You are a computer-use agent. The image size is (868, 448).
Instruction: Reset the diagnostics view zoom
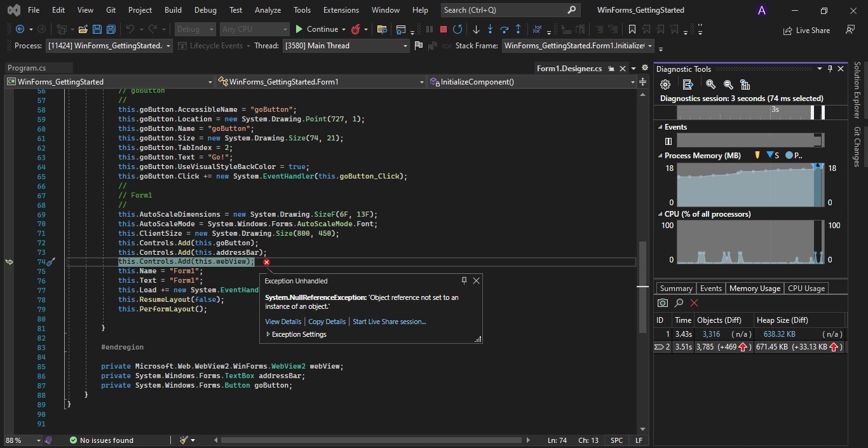(745, 85)
